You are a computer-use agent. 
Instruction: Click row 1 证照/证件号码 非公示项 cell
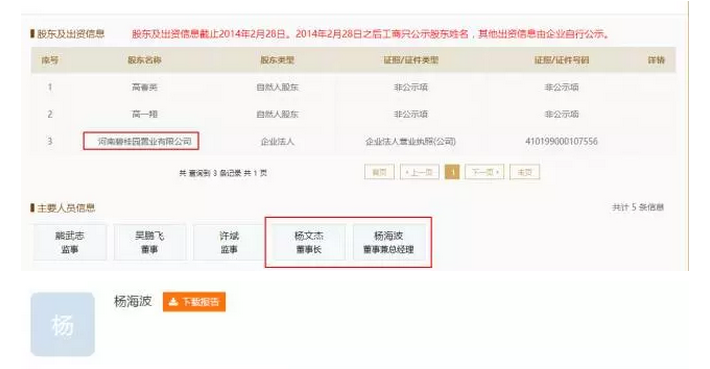pos(561,87)
